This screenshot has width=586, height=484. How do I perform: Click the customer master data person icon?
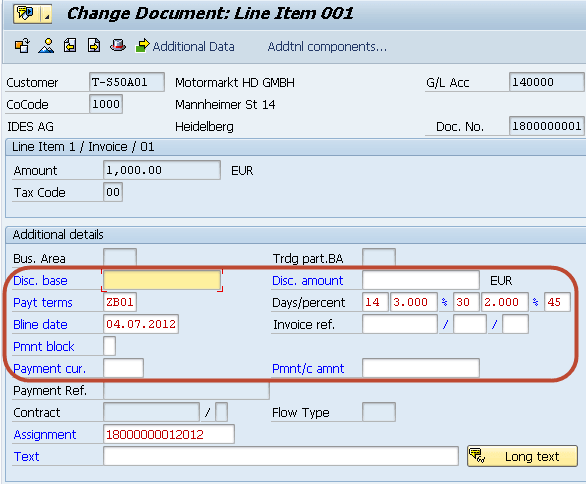(46, 46)
